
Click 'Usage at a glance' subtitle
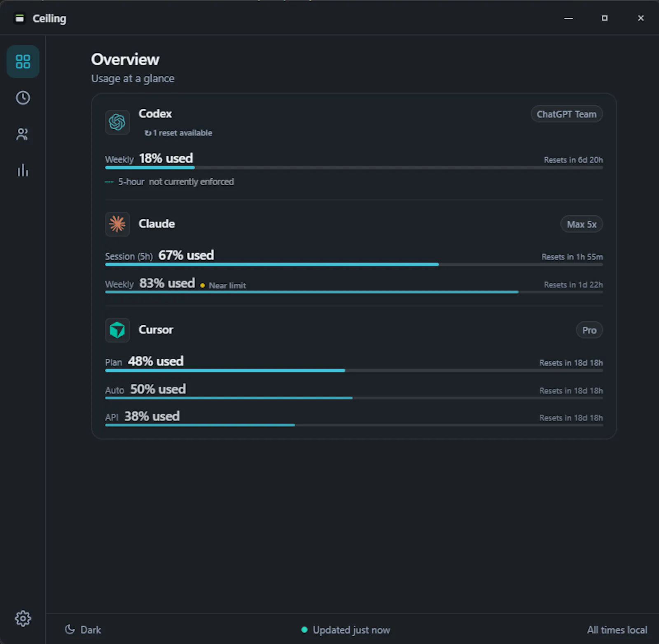coord(133,78)
